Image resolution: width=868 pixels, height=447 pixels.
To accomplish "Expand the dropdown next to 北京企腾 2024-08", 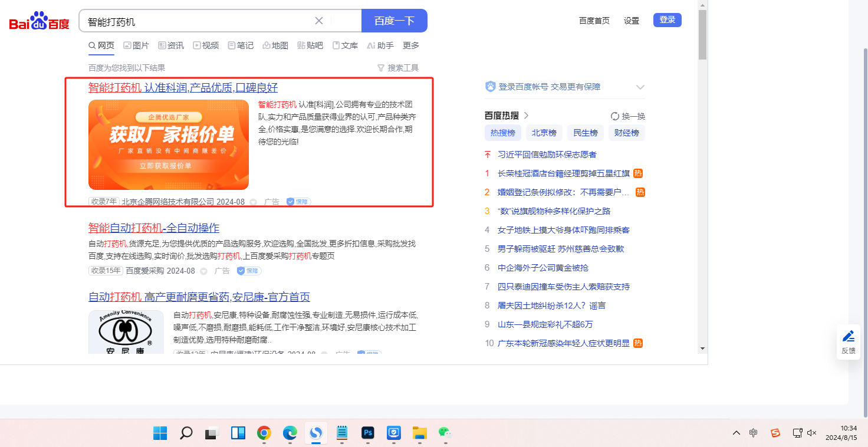I will pyautogui.click(x=254, y=202).
